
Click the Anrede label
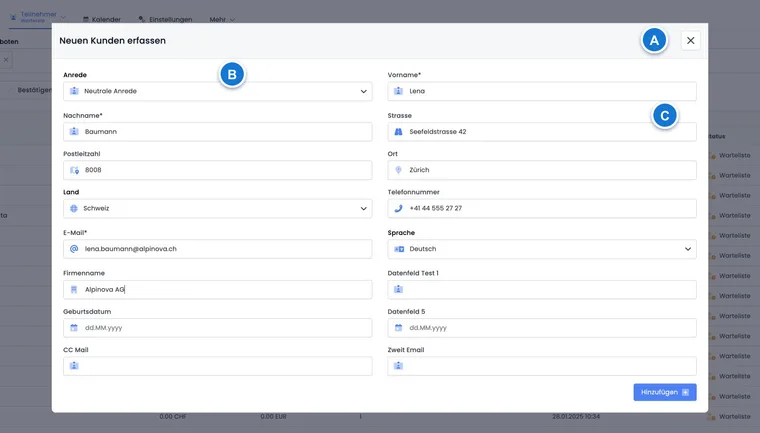click(x=75, y=75)
